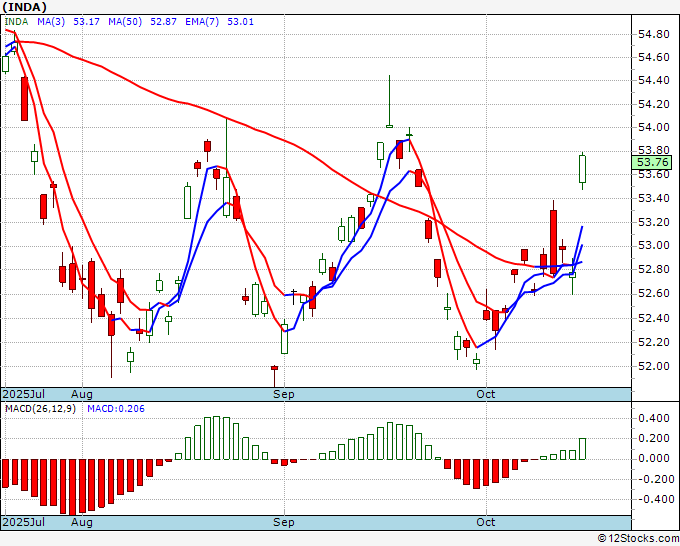Click the (INDA) chart title
The height and width of the screenshot is (546, 680).
(24, 7)
